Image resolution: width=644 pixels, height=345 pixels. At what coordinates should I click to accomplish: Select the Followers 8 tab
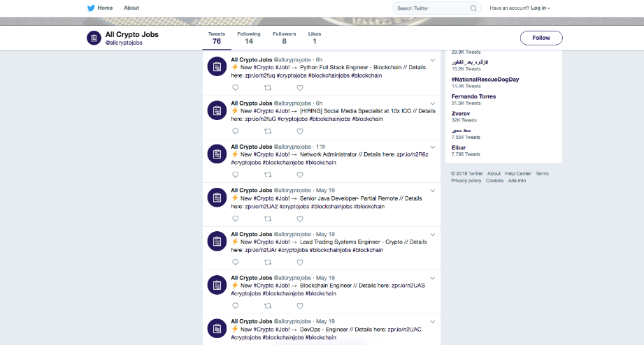point(284,38)
